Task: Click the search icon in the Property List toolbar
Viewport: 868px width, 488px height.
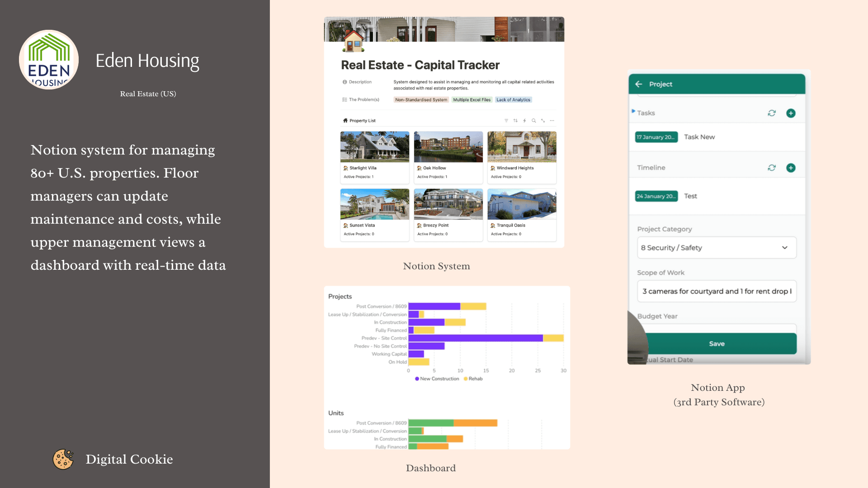Action: 533,121
